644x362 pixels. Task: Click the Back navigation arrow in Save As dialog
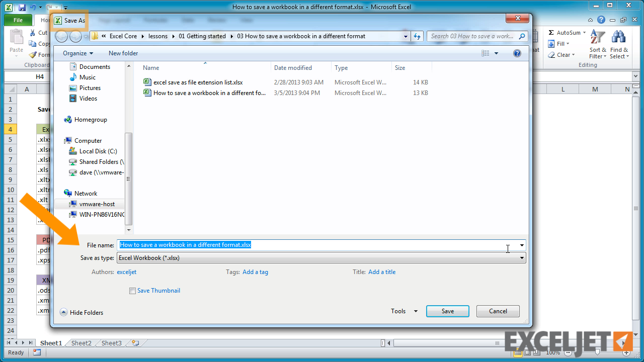tap(62, 36)
